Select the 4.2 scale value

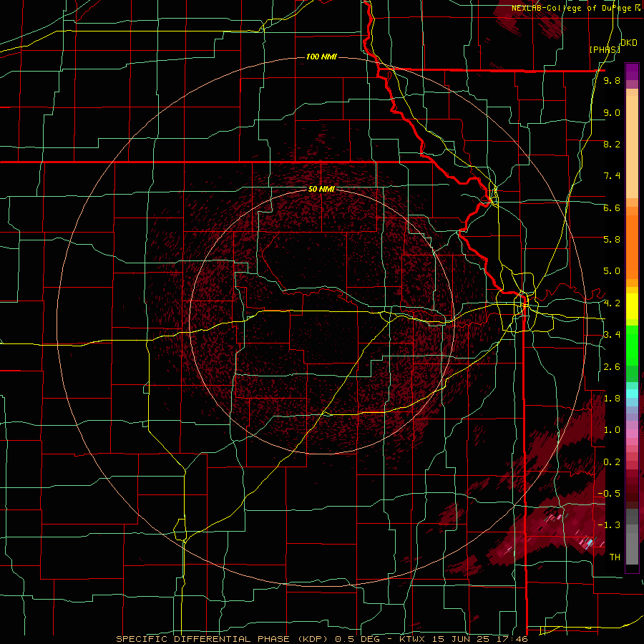(x=612, y=303)
